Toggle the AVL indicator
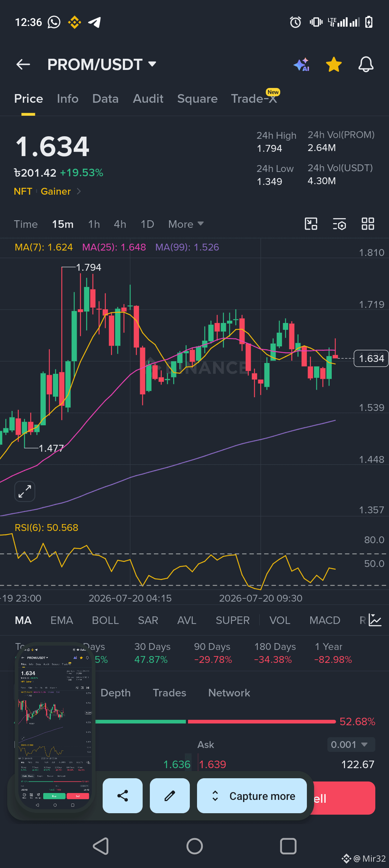Viewport: 389px width, 868px height. point(187,620)
